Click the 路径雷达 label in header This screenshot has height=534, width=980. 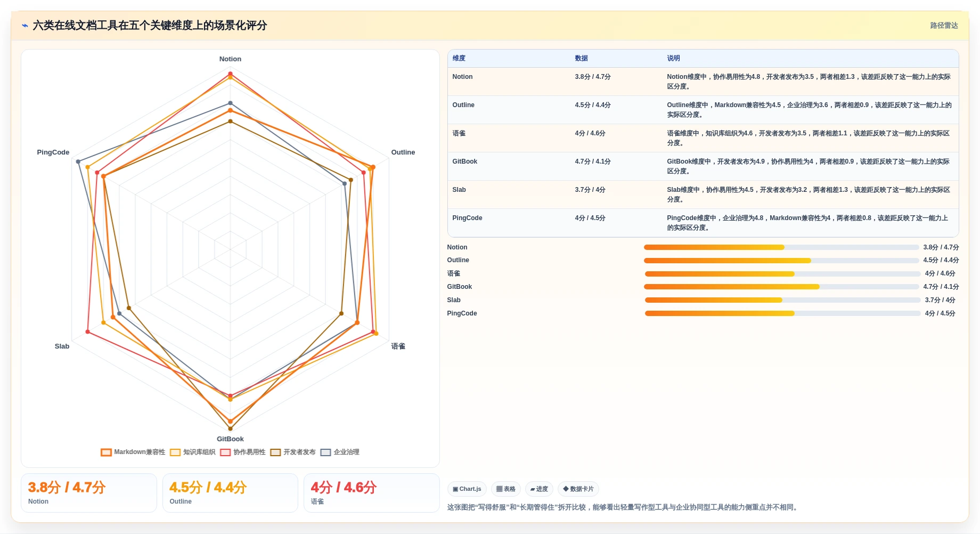click(944, 26)
